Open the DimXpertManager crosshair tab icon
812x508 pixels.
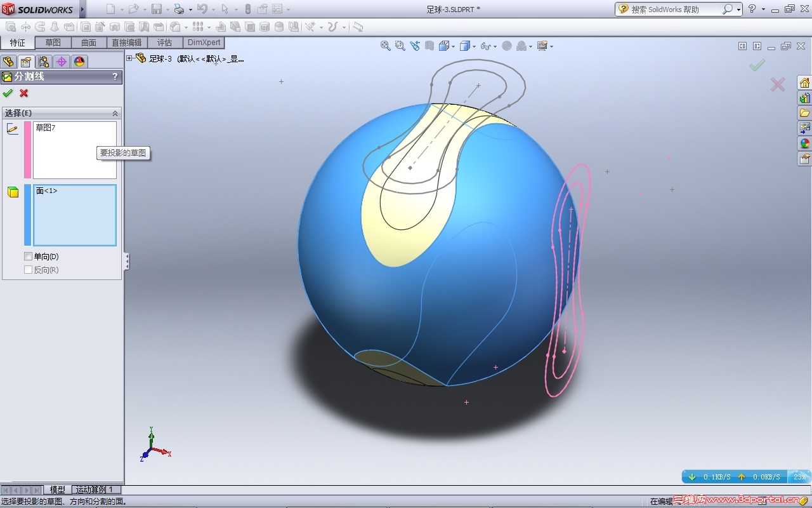tap(62, 62)
